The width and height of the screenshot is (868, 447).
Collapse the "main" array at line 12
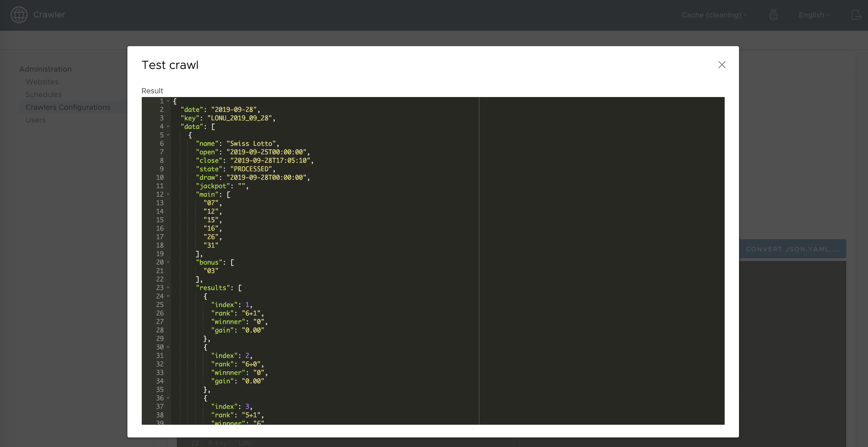[x=168, y=195]
